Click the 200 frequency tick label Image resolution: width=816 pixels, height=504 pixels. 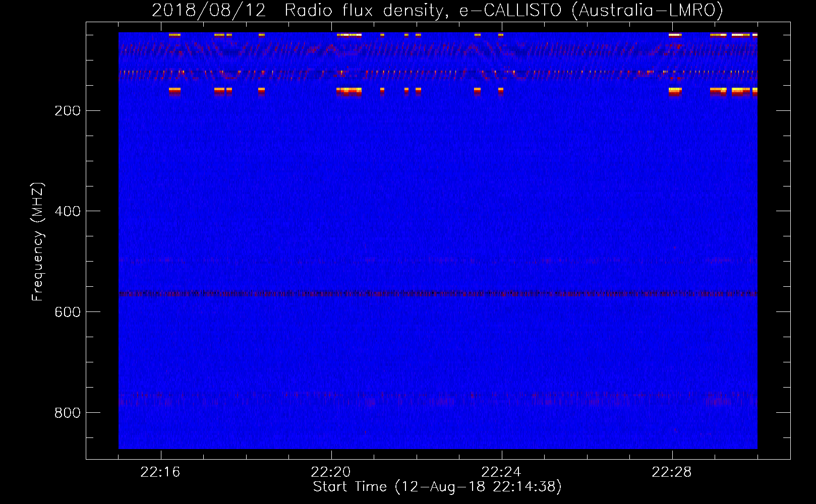point(68,111)
